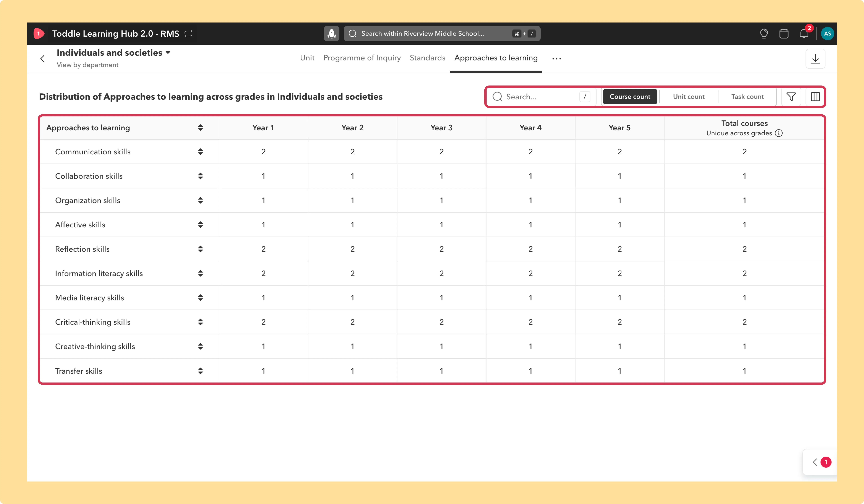Click the Transfer skills label

point(78,371)
